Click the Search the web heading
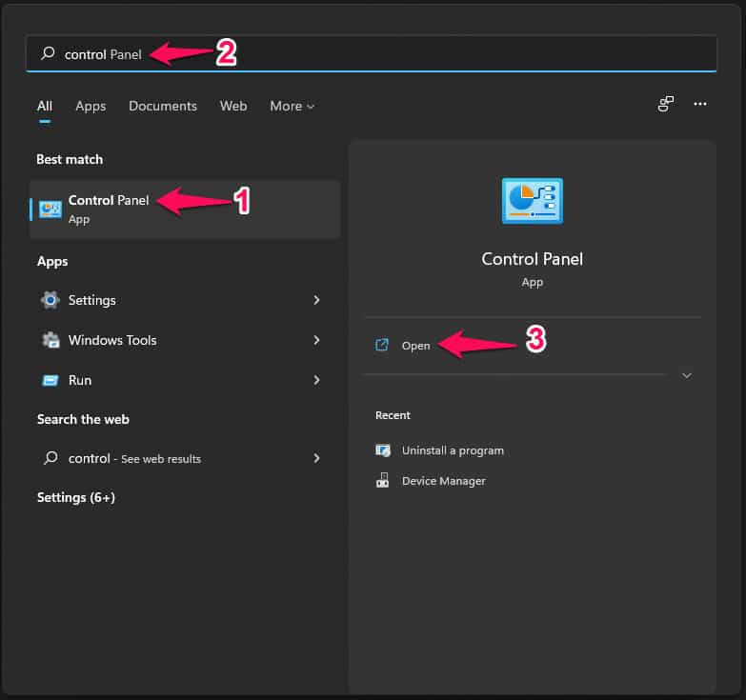This screenshot has height=700, width=746. 83,419
